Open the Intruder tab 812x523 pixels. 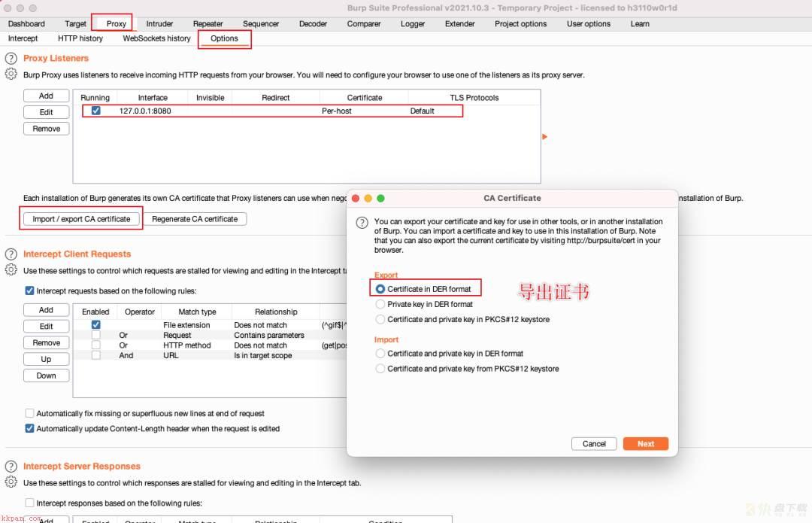(x=159, y=24)
